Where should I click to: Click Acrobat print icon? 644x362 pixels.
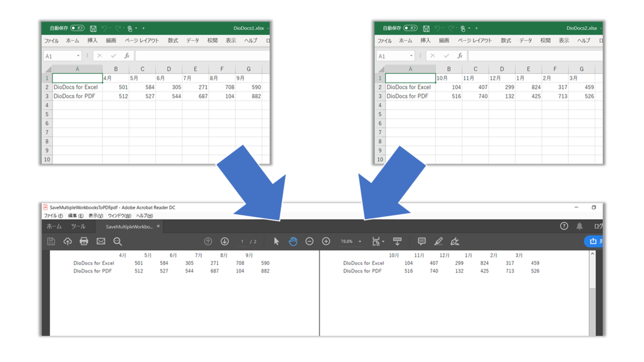pos(84,241)
